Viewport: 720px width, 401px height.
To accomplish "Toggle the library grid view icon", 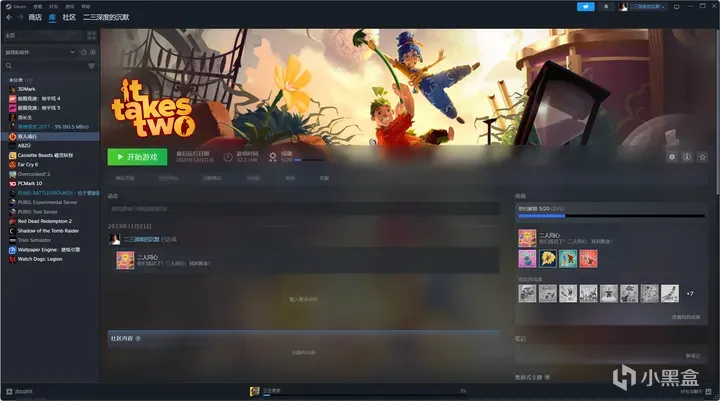I will click(91, 35).
